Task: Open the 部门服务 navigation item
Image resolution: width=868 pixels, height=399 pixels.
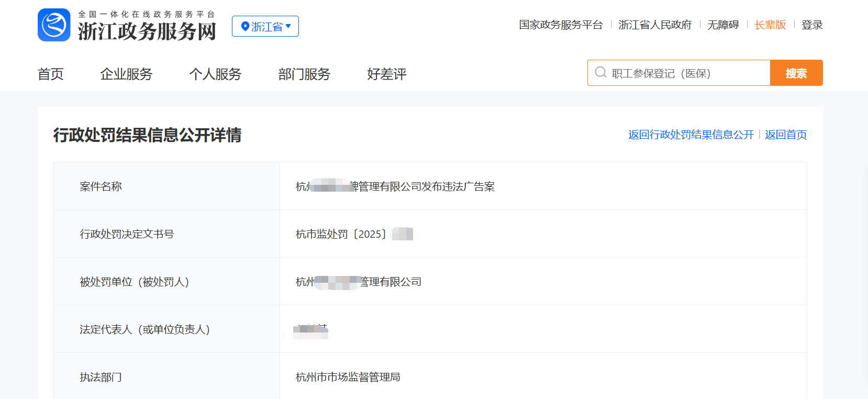Action: (x=304, y=74)
